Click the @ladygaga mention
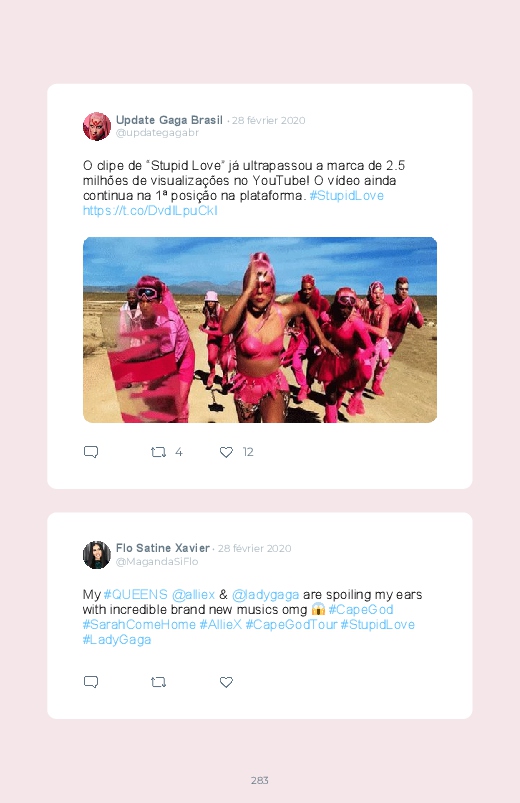 (x=265, y=595)
